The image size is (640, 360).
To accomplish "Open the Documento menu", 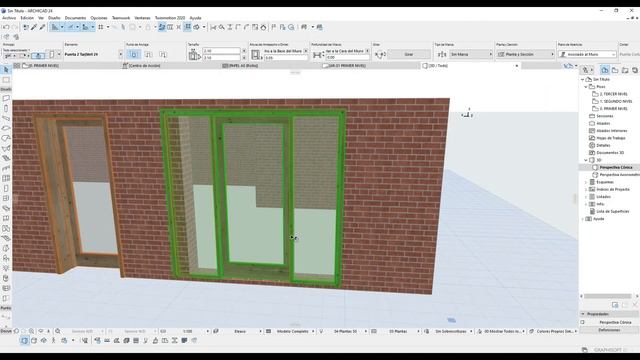I will click(x=76, y=18).
